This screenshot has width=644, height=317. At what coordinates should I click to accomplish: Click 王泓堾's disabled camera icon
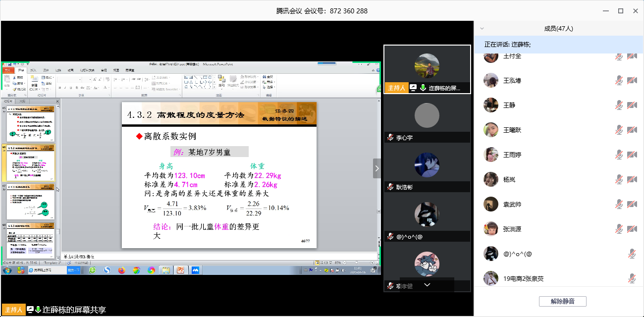(x=632, y=80)
